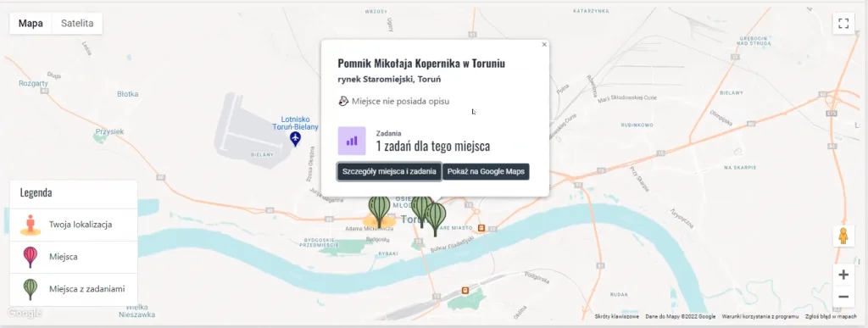Click the Miejsce nie posiada opisu icon
The height and width of the screenshot is (328, 868).
[x=343, y=101]
